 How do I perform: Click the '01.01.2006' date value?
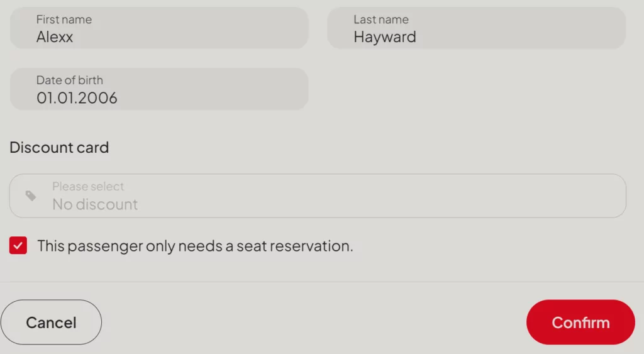tap(77, 98)
